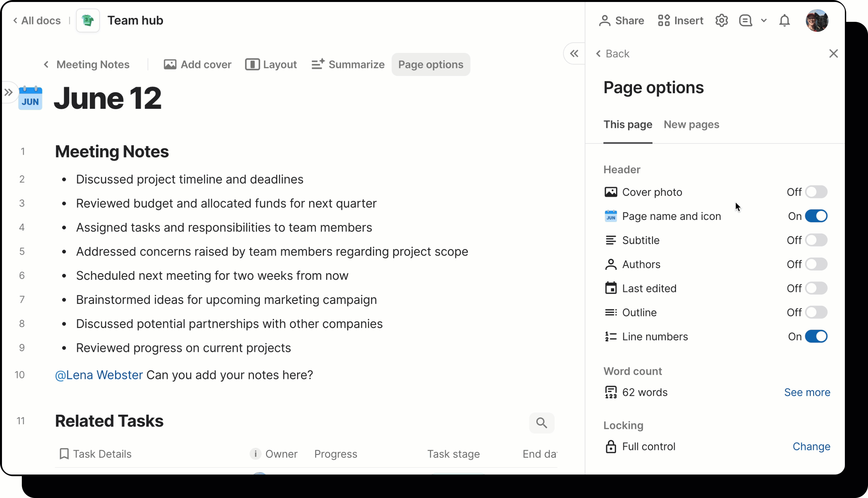This screenshot has width=868, height=498.
Task: Switch to the This page tab
Action: click(628, 124)
